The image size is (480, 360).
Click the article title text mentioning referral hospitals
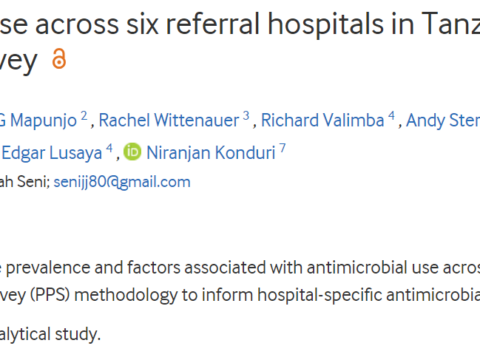(240, 24)
